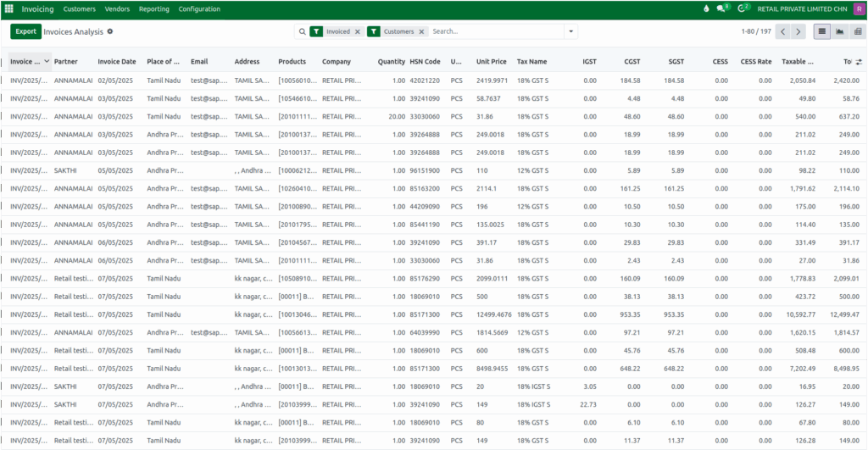Open the gear settings next to Invoices Analysis

coord(110,31)
